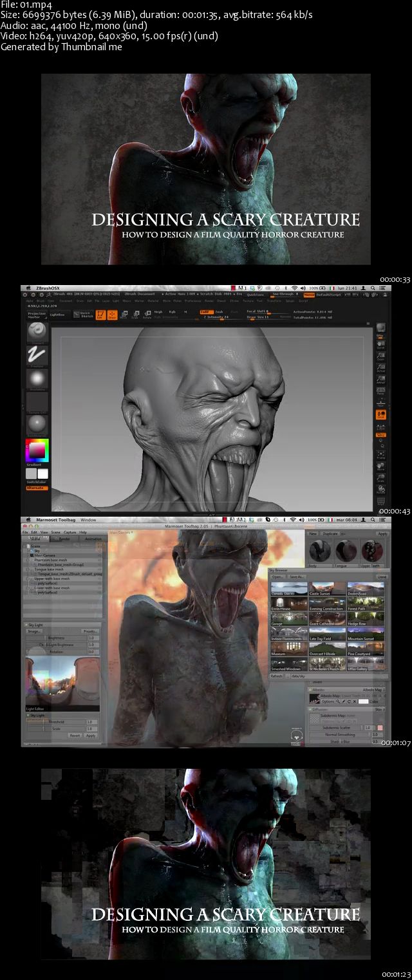The width and height of the screenshot is (412, 980).
Task: Click the Actual size icon in ZBrush
Action: click(x=380, y=367)
